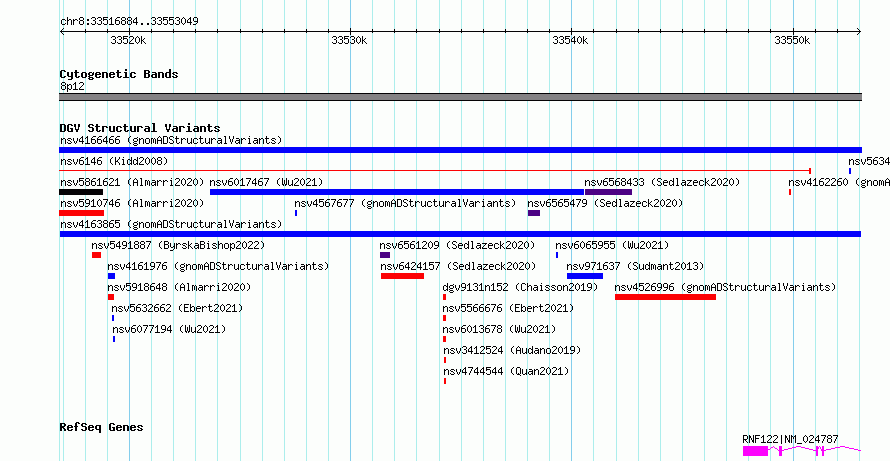This screenshot has width=890, height=461.
Task: Open the nsv6146 (Kidd2008) label
Action: point(114,161)
